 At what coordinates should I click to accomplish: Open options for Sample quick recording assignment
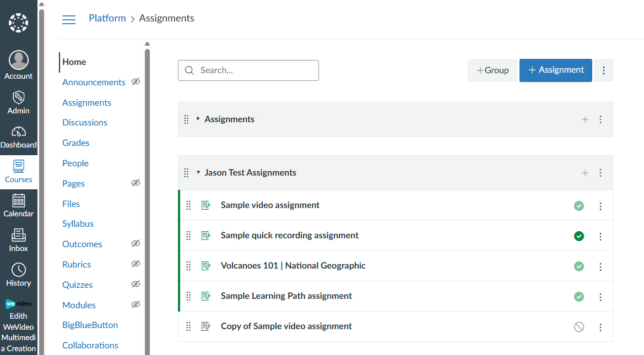[x=600, y=237]
